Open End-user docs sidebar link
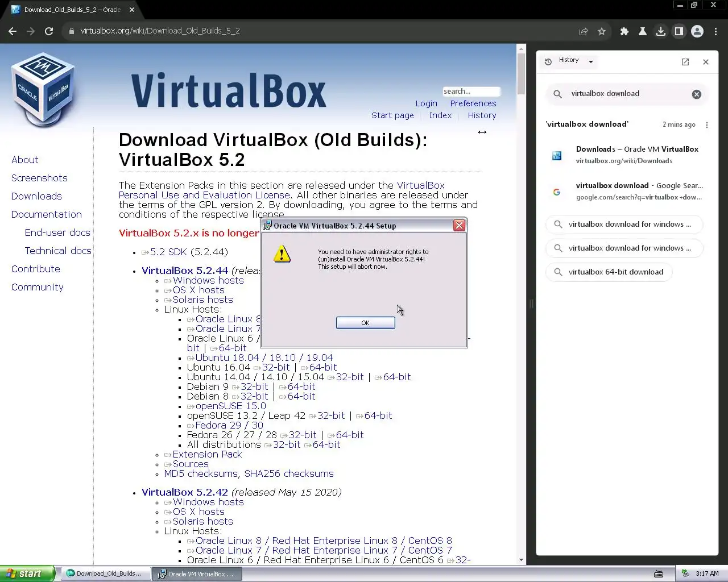 pyautogui.click(x=57, y=233)
